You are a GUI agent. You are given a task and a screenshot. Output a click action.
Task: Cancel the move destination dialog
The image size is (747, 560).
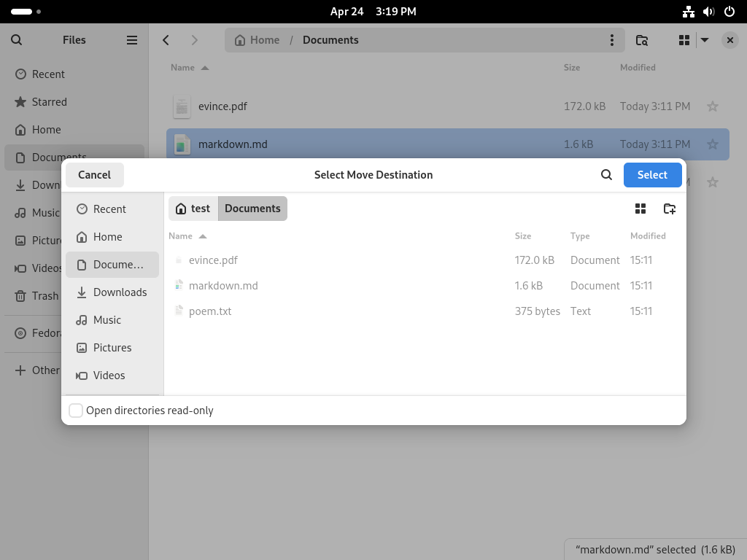[94, 175]
